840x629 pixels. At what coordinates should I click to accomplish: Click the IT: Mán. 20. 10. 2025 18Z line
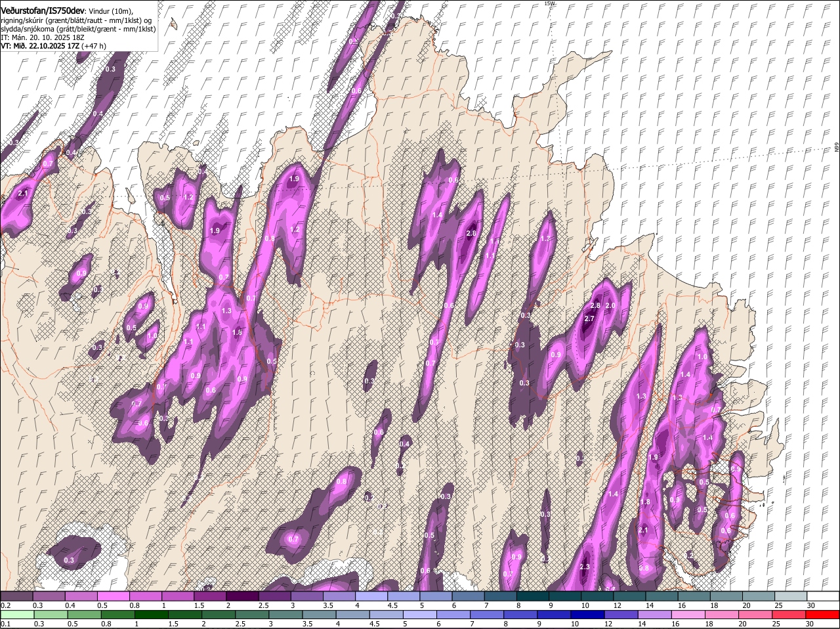click(41, 37)
